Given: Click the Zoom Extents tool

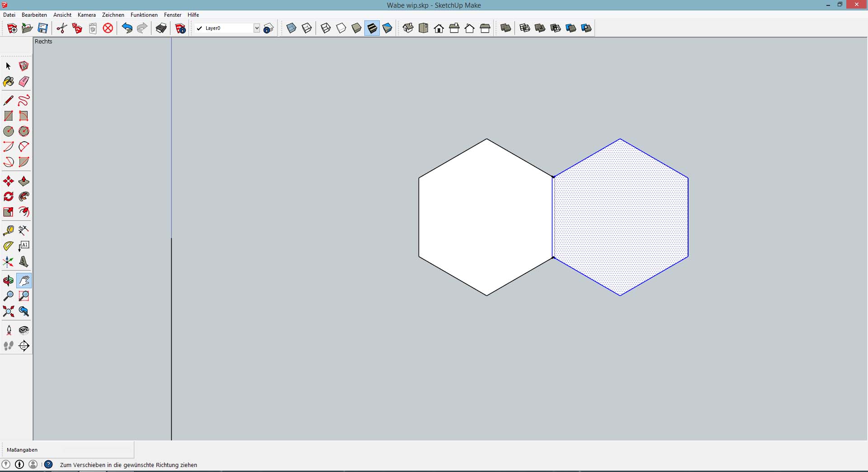Looking at the screenshot, I should (x=8, y=311).
